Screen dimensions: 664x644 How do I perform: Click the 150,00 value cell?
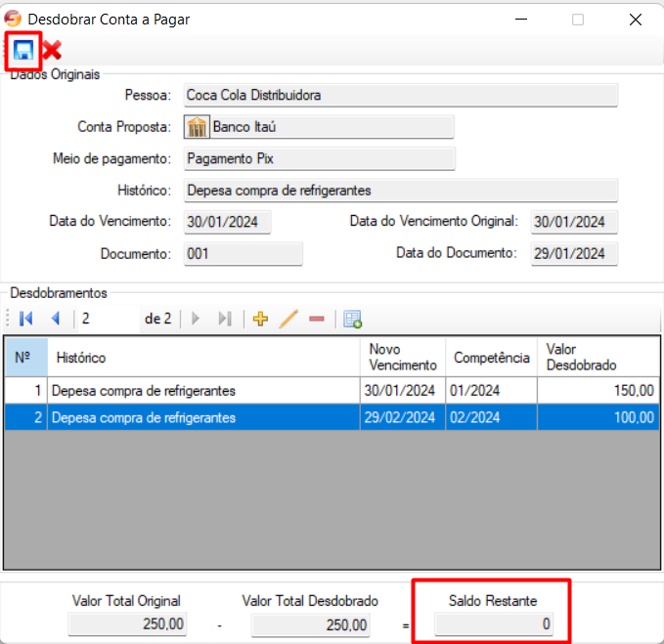coord(598,390)
